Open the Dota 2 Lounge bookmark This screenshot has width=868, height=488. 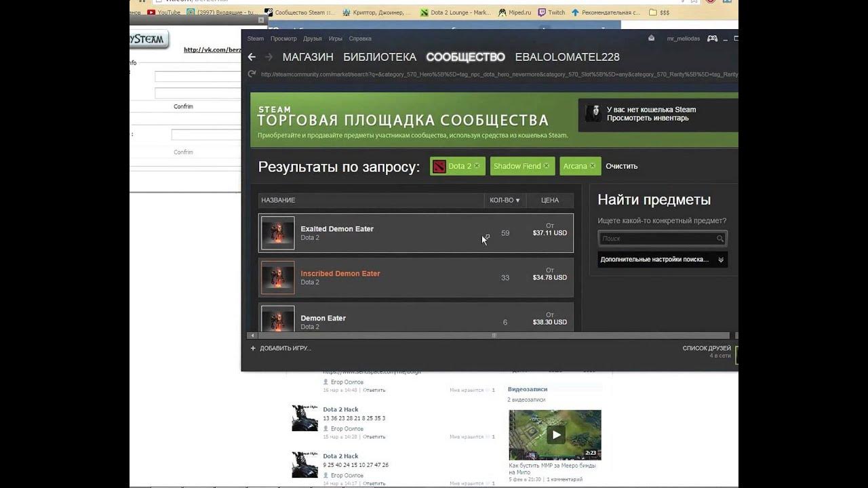pyautogui.click(x=454, y=12)
